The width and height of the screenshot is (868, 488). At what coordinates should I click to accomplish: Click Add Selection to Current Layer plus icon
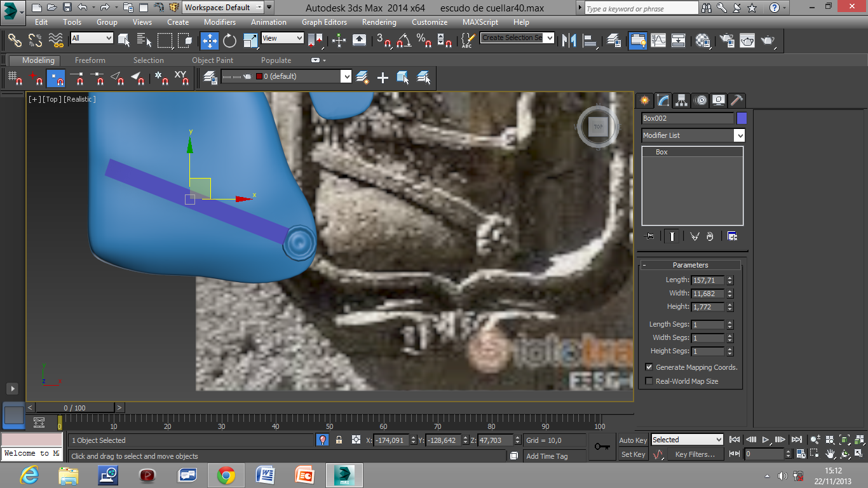383,78
